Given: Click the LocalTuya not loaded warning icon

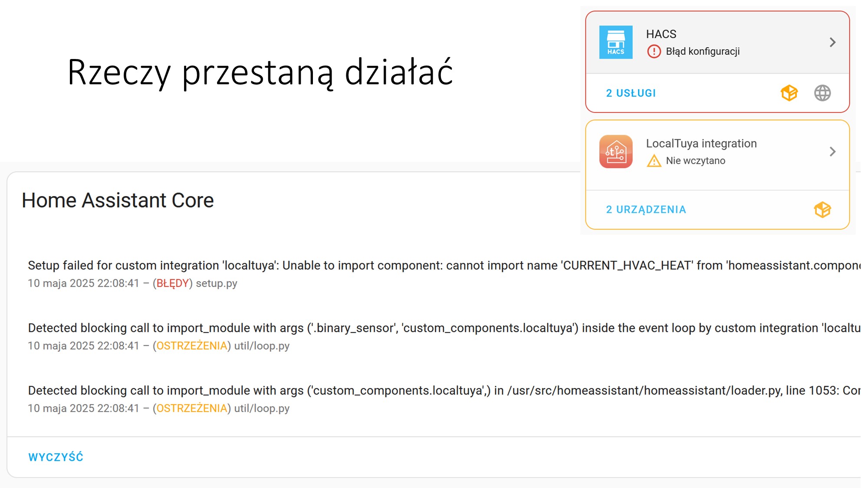Looking at the screenshot, I should coord(654,161).
